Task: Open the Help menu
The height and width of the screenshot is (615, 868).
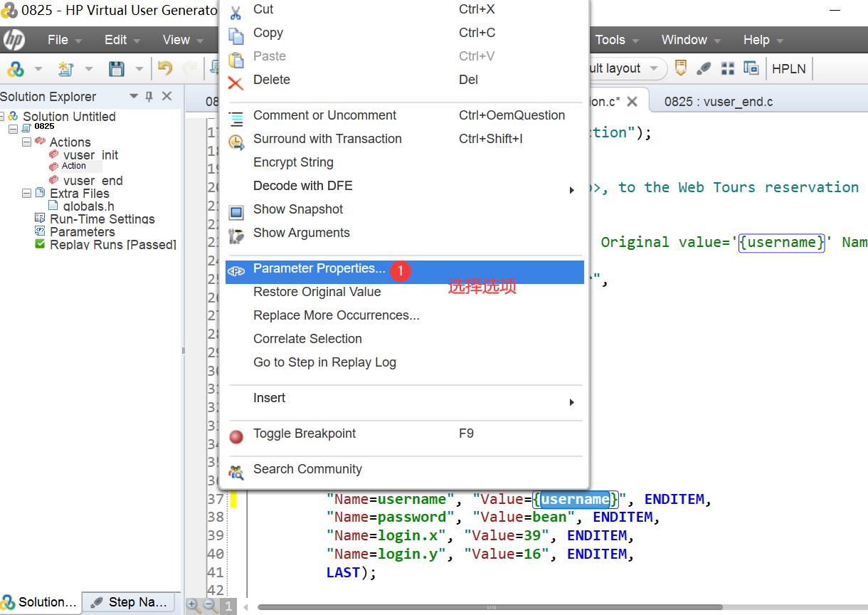Action: click(763, 40)
